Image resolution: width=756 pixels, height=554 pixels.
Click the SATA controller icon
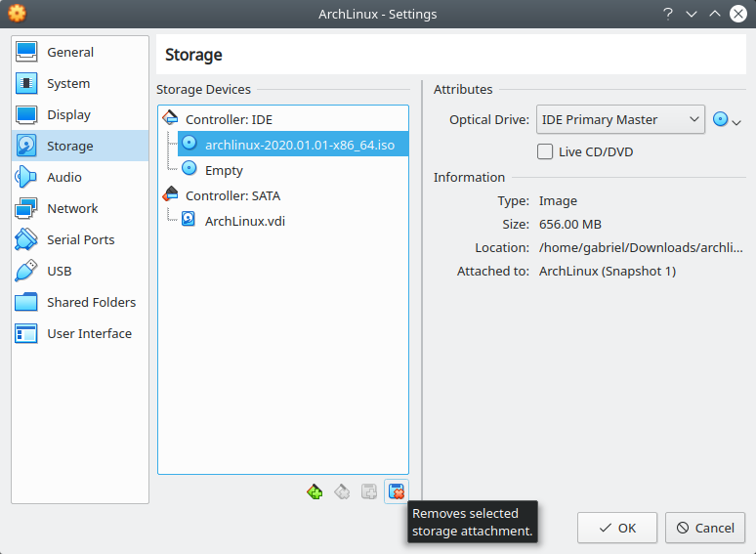coord(170,193)
